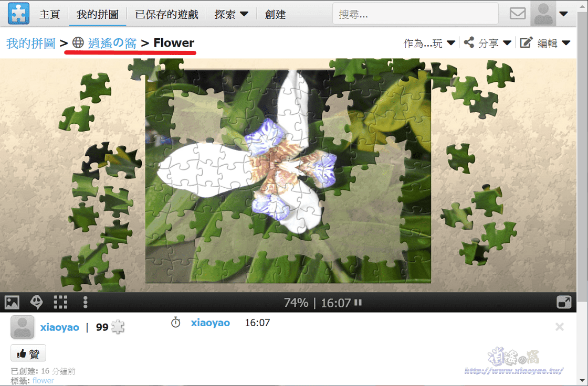This screenshot has width=588, height=386.
Task: Like the puzzle with the 讚 button
Action: pyautogui.click(x=28, y=353)
